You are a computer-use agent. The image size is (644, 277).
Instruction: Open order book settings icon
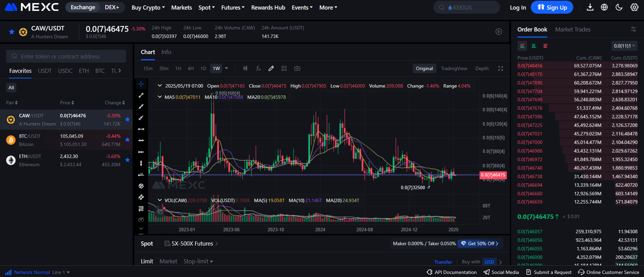tap(633, 29)
